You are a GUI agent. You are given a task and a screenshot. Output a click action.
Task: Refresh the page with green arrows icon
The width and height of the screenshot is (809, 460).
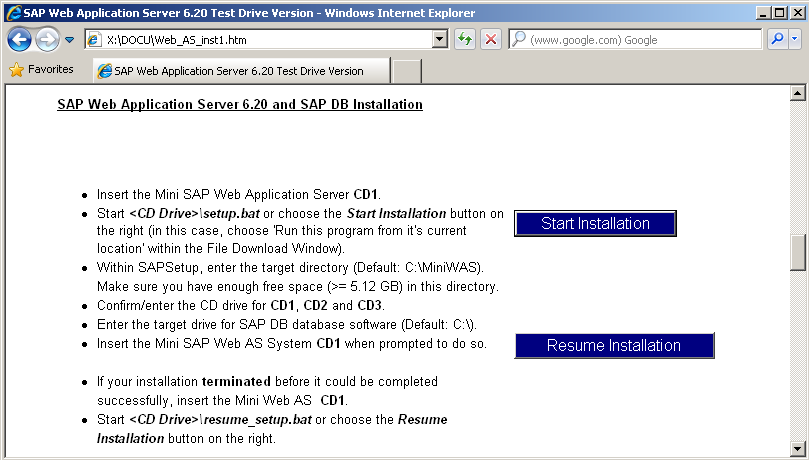click(x=465, y=39)
